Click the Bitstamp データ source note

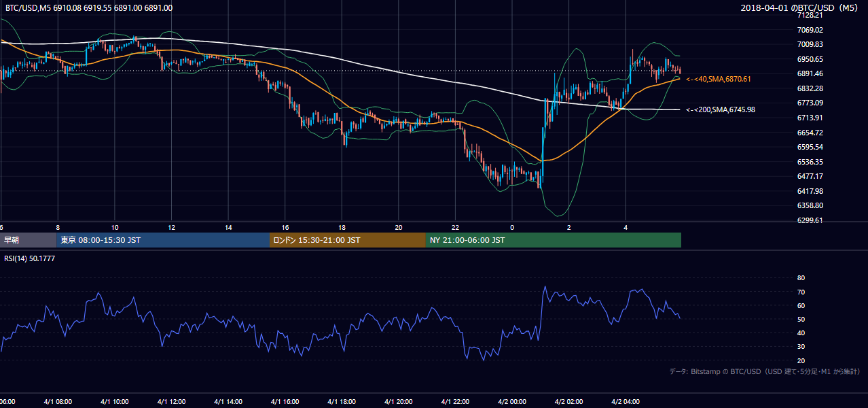765,371
